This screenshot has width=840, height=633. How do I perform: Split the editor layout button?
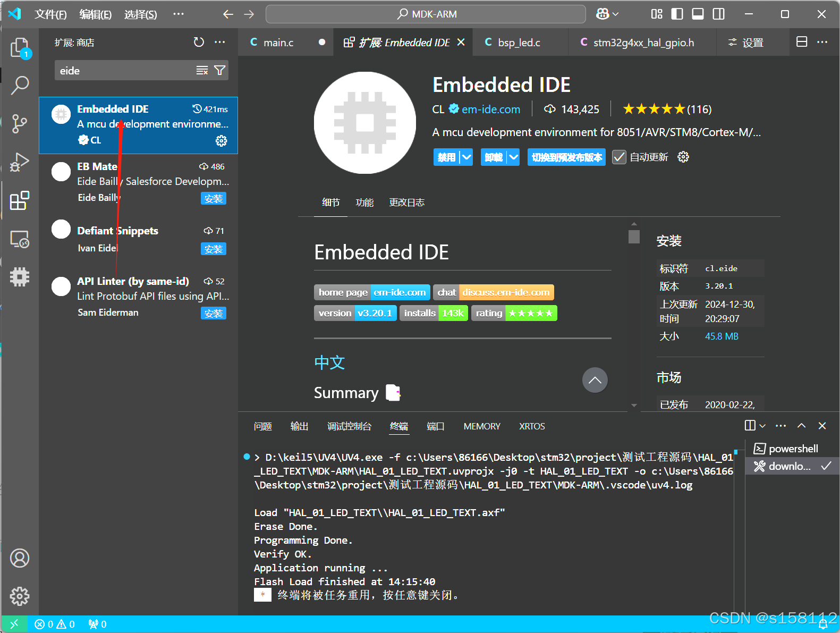click(x=802, y=42)
